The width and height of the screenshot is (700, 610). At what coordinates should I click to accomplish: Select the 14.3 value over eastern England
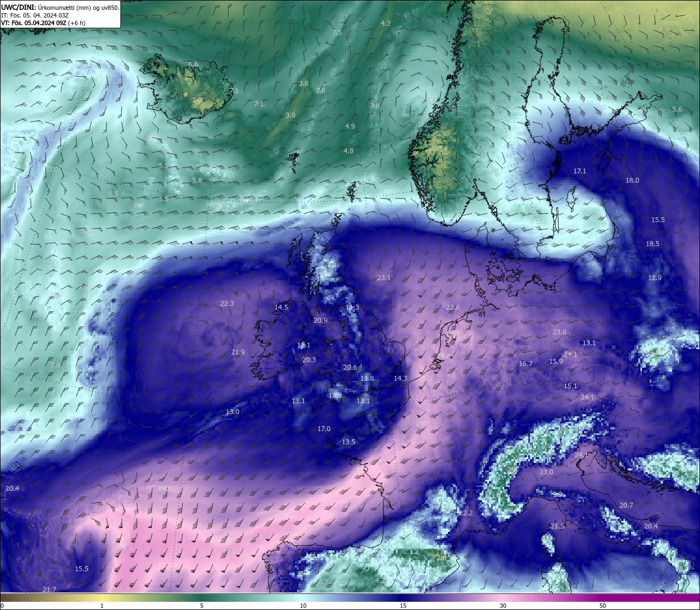pos(400,379)
